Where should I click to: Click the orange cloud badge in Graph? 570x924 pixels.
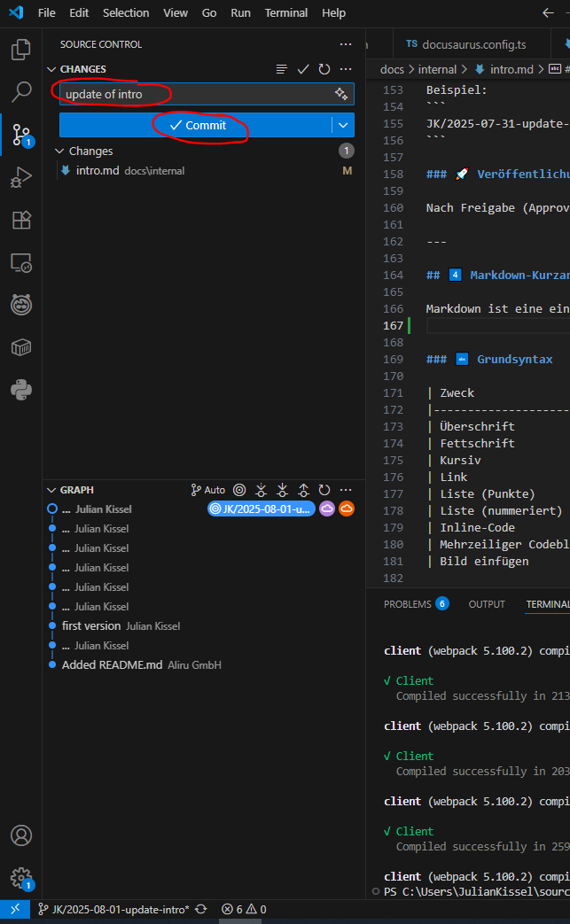347,509
